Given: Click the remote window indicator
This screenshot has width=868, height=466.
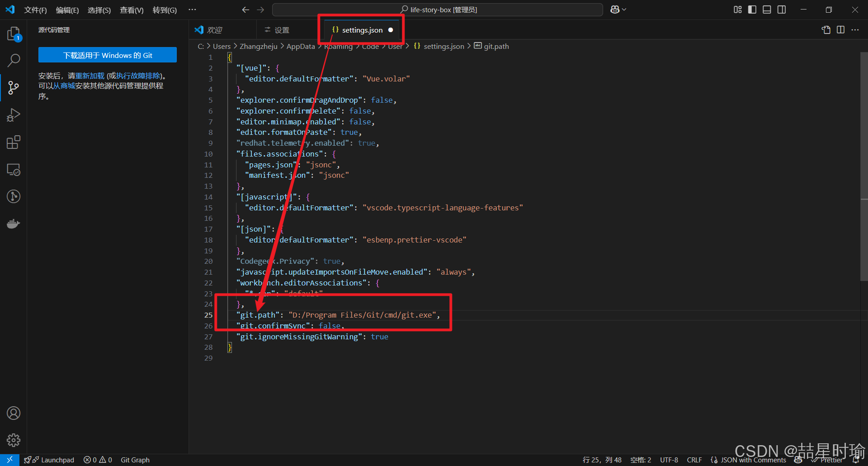Looking at the screenshot, I should tap(9, 460).
